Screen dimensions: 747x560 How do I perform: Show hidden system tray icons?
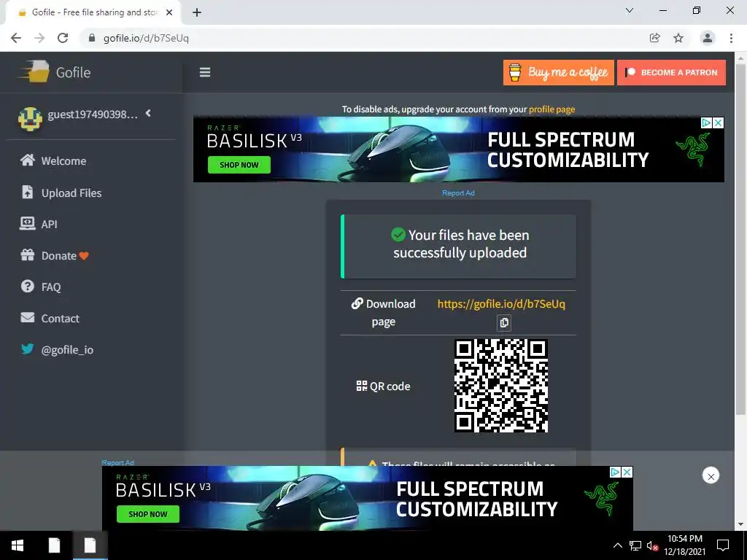tap(617, 545)
